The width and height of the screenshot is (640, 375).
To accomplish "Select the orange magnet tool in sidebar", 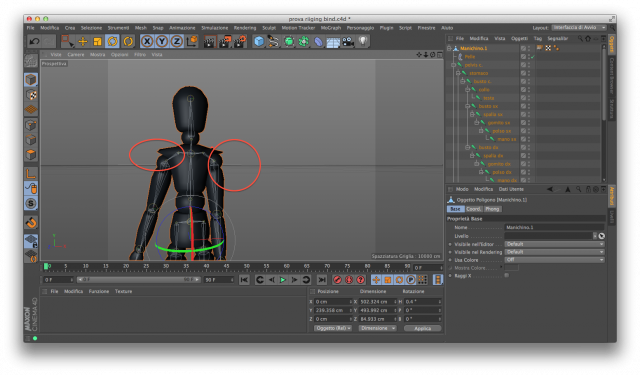I will point(31,223).
